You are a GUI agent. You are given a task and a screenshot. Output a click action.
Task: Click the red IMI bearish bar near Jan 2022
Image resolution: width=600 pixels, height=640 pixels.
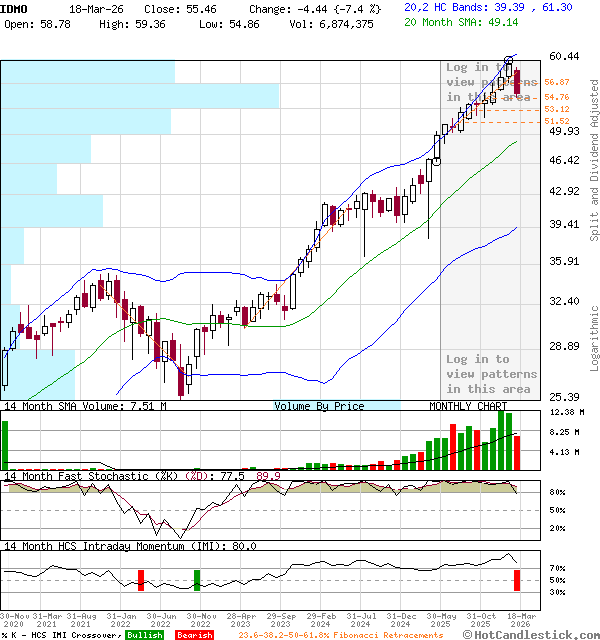click(141, 580)
